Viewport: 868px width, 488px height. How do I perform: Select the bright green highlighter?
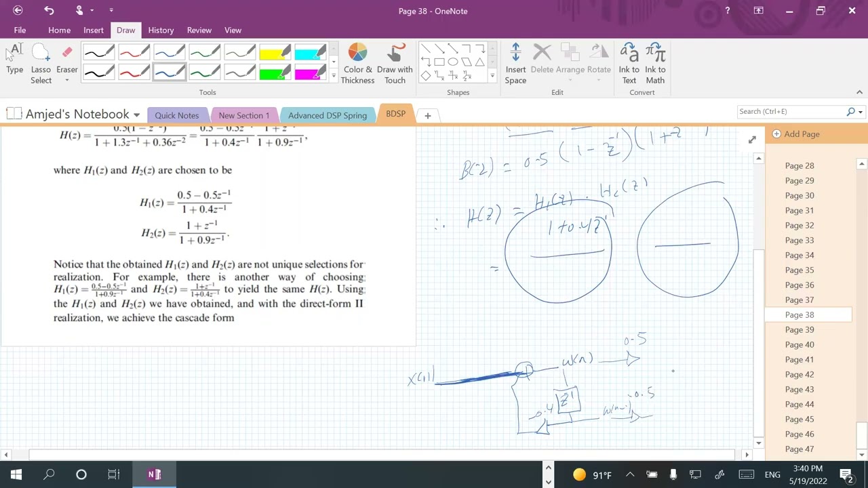pos(275,72)
